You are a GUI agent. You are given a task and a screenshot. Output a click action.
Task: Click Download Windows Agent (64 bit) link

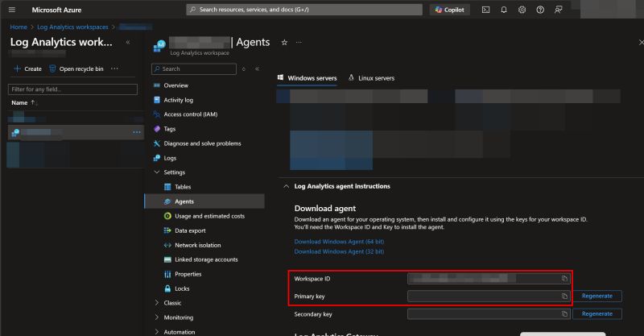click(339, 242)
